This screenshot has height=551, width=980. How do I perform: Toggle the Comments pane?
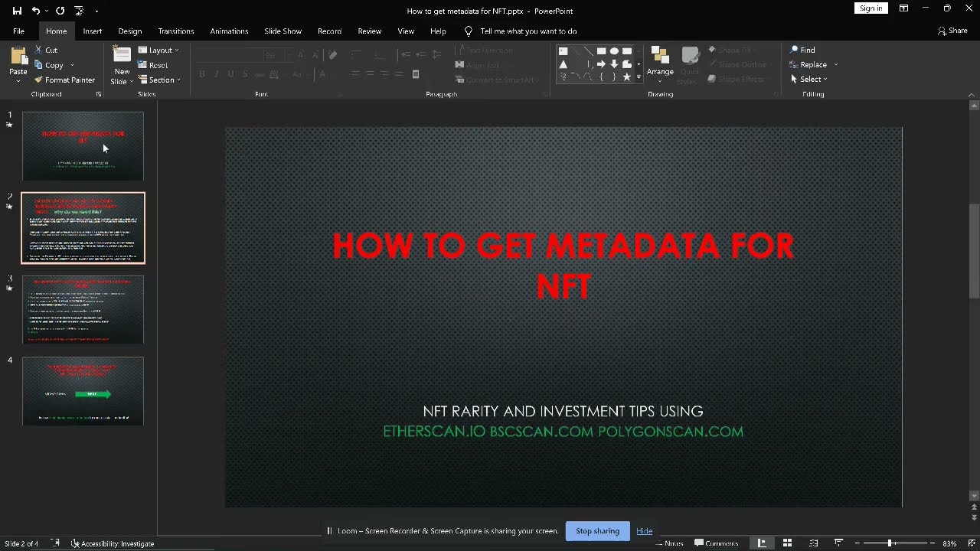click(x=717, y=543)
